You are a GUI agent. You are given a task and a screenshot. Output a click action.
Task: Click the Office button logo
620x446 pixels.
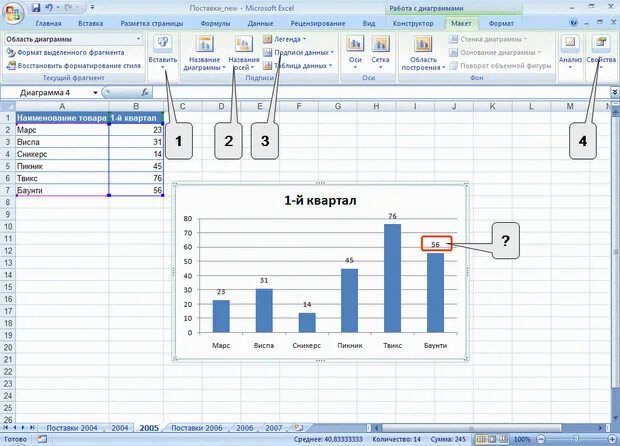tap(13, 13)
